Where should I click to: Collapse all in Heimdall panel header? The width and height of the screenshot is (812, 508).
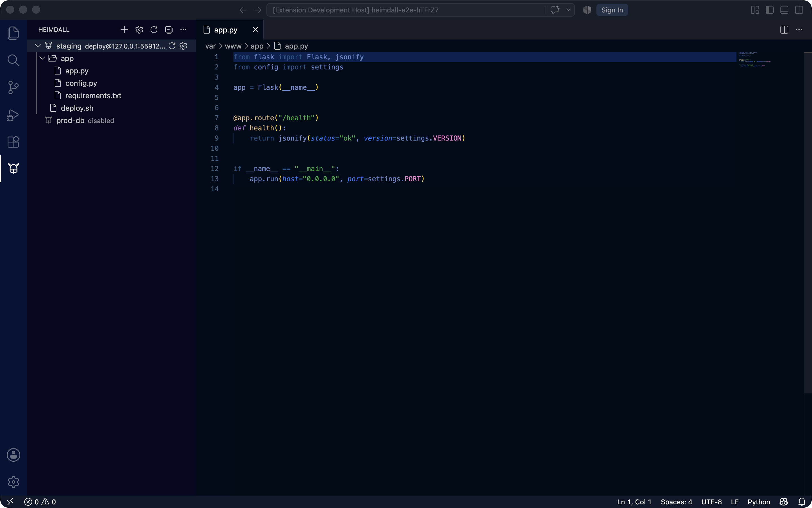169,30
